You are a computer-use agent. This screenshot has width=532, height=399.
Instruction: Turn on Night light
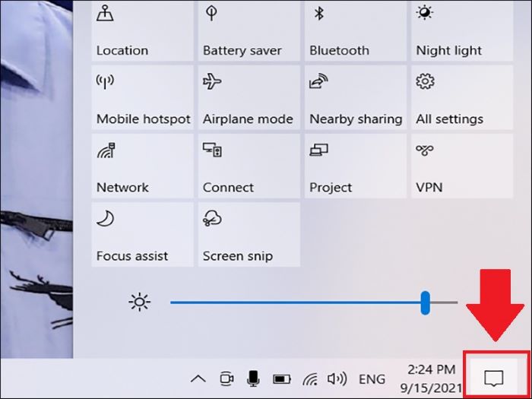(462, 30)
